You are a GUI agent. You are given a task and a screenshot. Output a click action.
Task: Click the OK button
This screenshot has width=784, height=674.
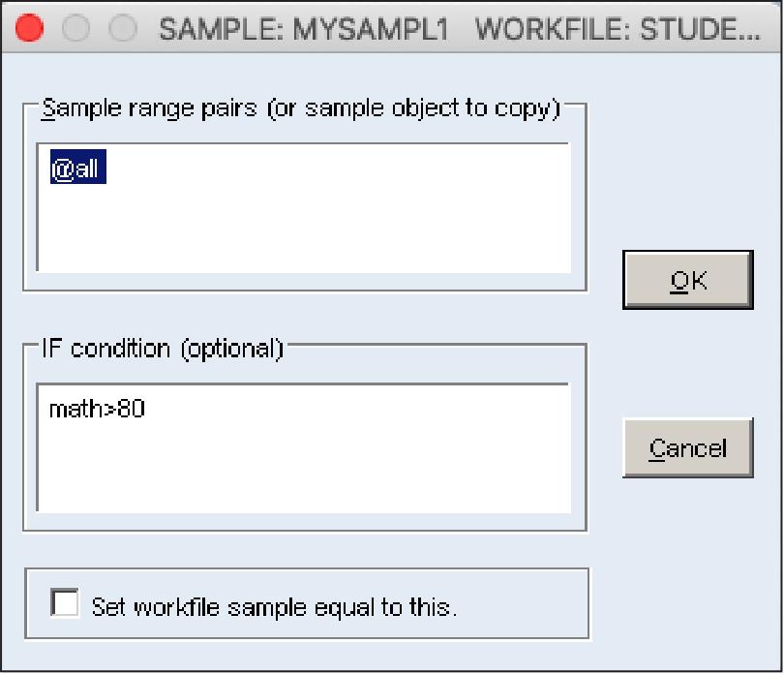pyautogui.click(x=687, y=281)
